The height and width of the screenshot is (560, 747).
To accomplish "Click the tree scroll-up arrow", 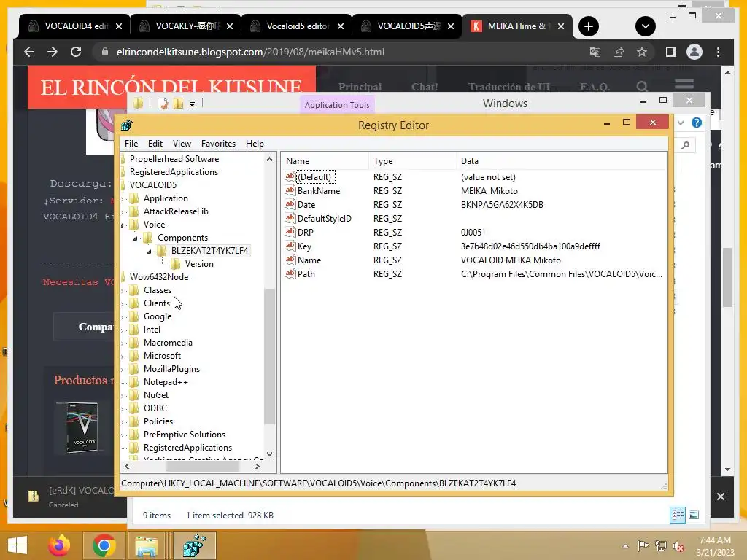I will [x=270, y=159].
